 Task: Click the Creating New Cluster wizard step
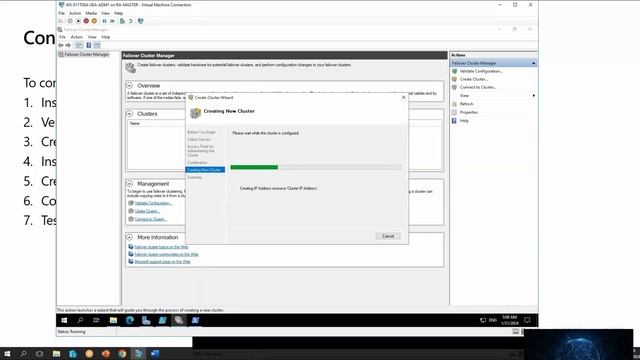point(205,170)
